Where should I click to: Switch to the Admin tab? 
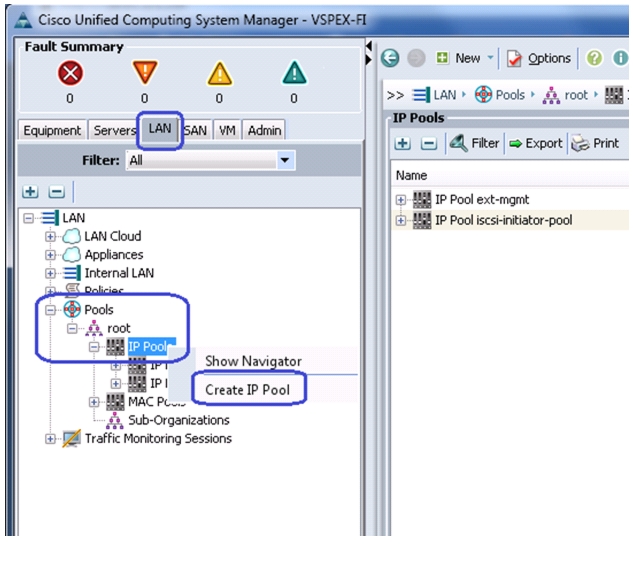pyautogui.click(x=264, y=130)
